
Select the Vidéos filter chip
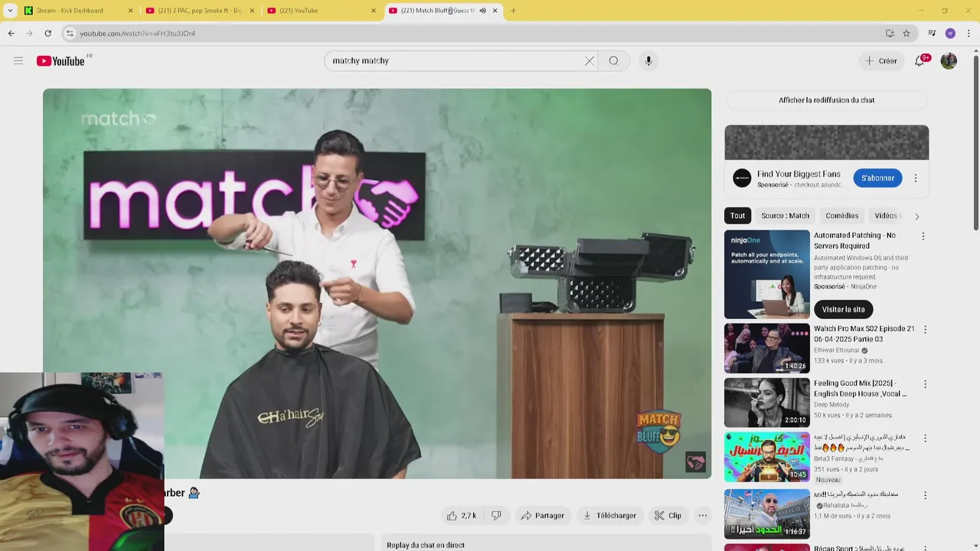coord(887,216)
